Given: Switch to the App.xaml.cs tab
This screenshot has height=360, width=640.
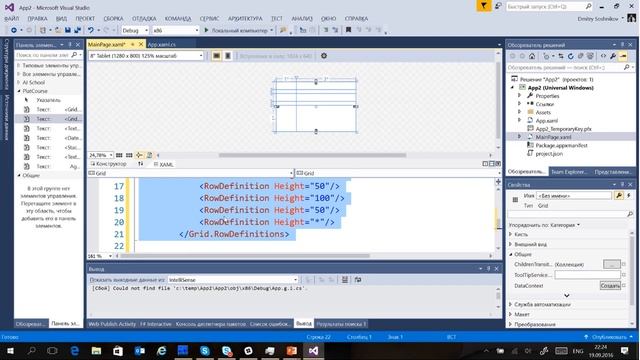Looking at the screenshot, I should click(x=162, y=44).
